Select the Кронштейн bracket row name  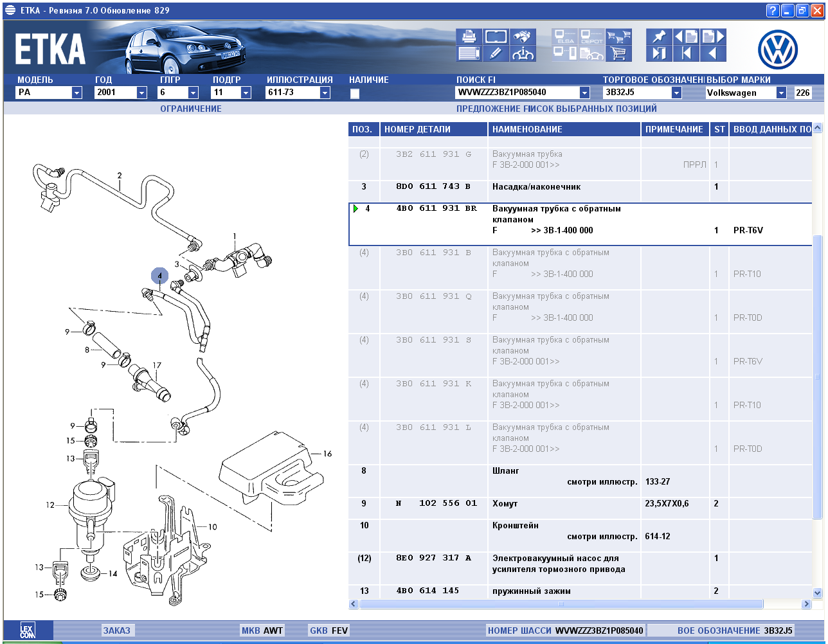(x=516, y=525)
